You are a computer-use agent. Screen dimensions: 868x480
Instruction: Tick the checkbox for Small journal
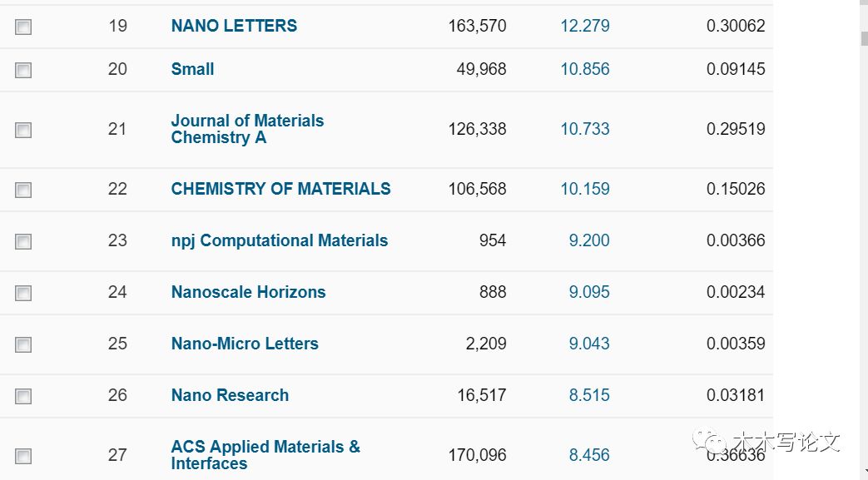click(x=23, y=70)
